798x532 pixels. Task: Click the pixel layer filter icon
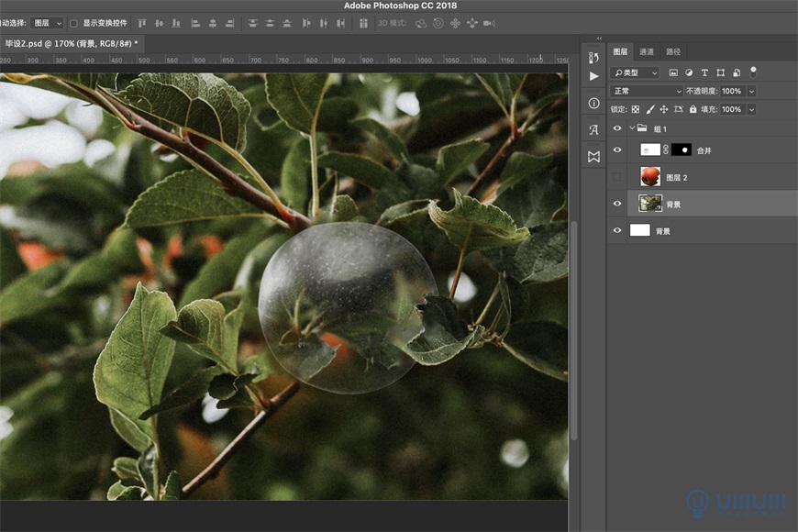(673, 72)
